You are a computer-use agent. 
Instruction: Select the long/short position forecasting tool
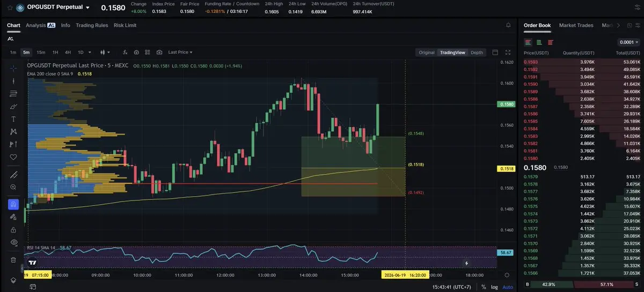(13, 144)
